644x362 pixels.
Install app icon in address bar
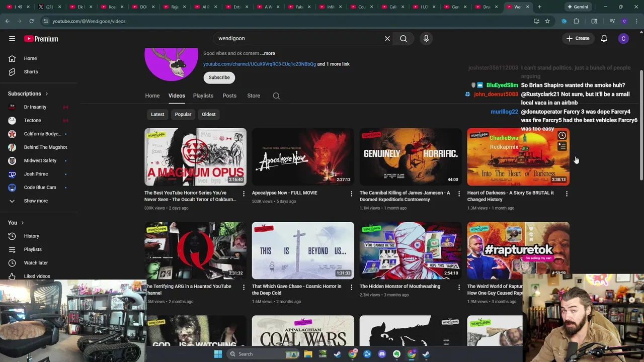tap(536, 21)
